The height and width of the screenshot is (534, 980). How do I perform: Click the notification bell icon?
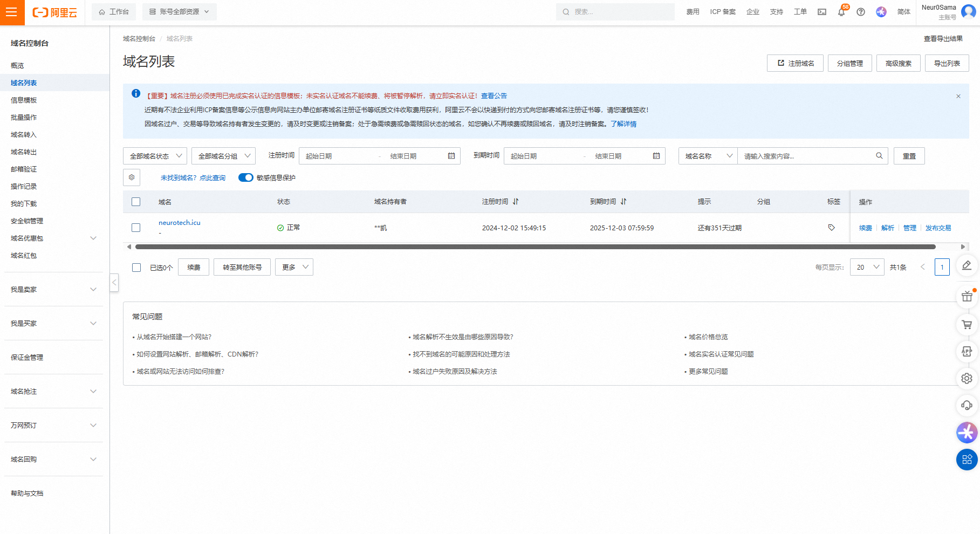pos(841,12)
